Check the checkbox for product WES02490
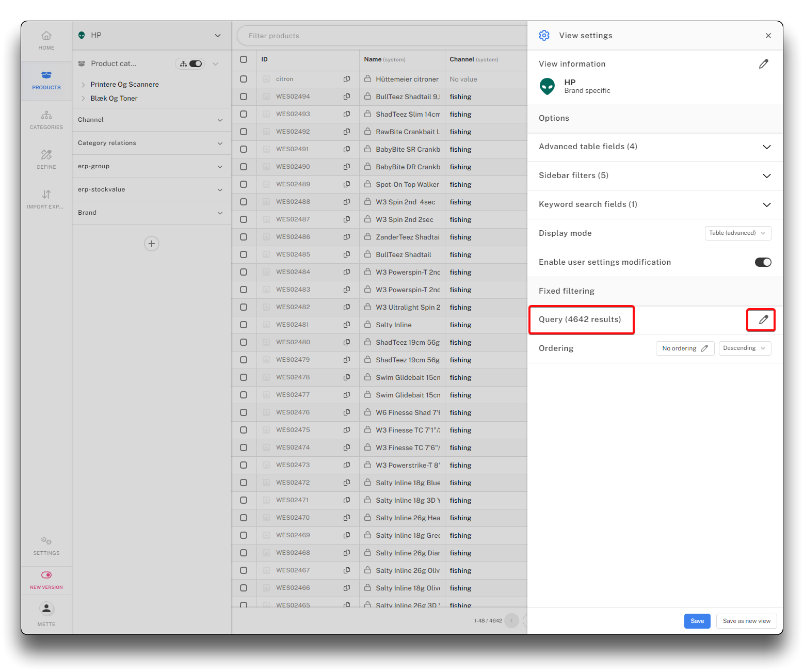804x672 pixels. [244, 167]
